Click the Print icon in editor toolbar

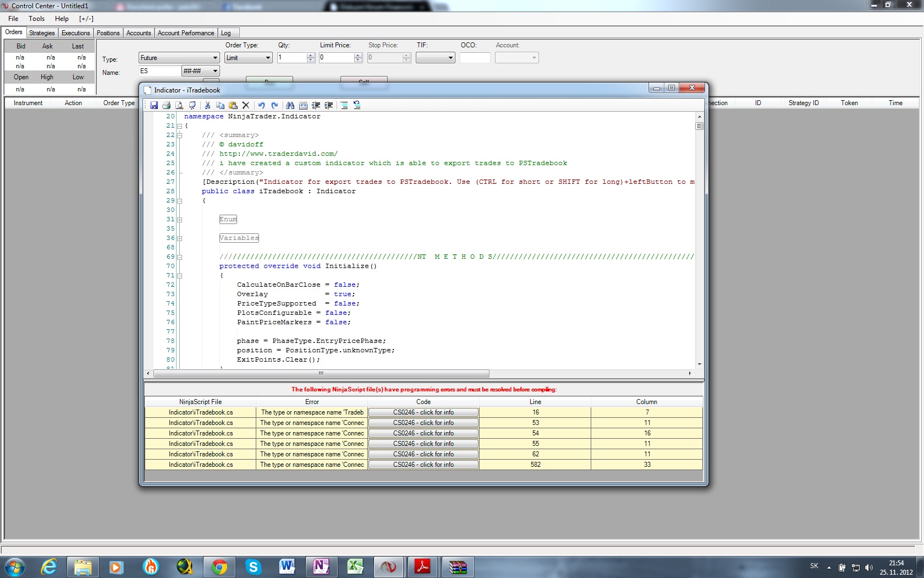[x=166, y=105]
